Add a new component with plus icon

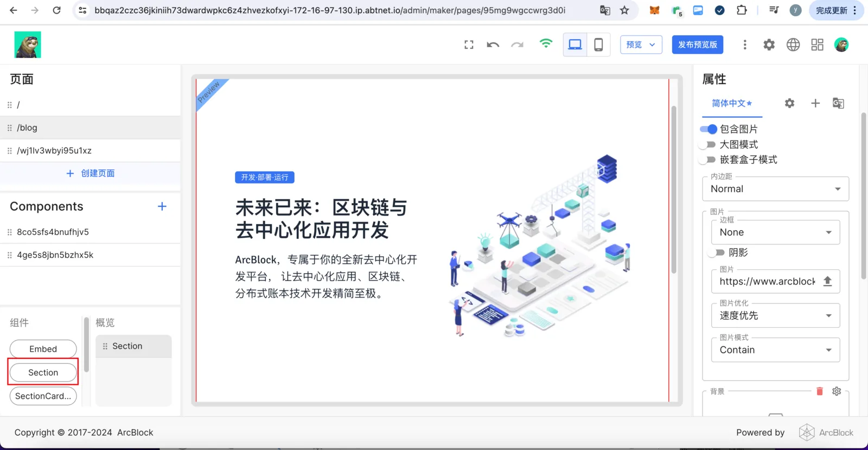point(162,206)
